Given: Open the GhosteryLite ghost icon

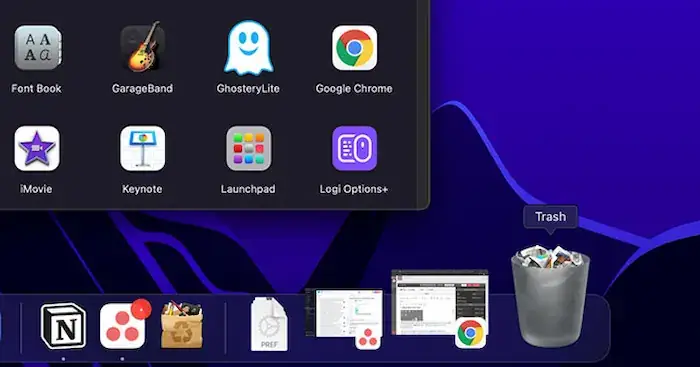Looking at the screenshot, I should pyautogui.click(x=248, y=48).
